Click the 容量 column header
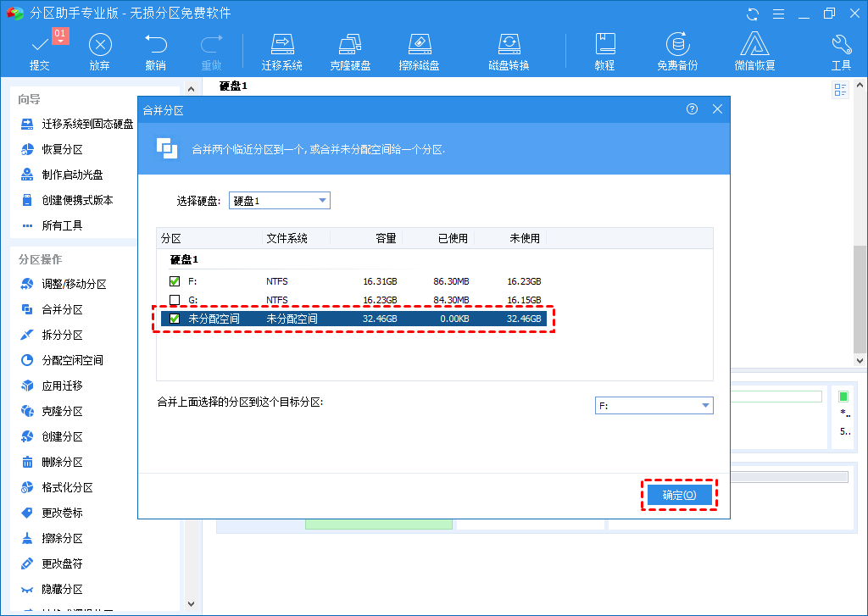 click(386, 239)
